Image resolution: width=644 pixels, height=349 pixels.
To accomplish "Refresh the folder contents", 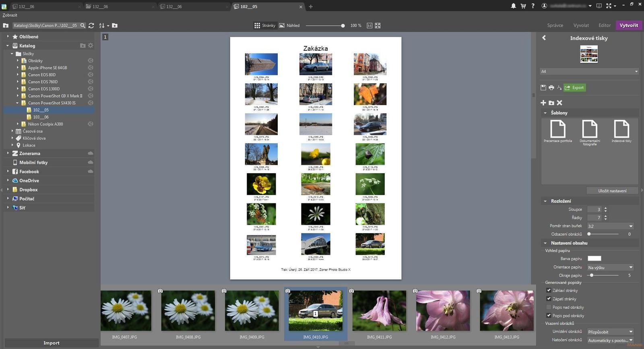I will click(x=91, y=25).
